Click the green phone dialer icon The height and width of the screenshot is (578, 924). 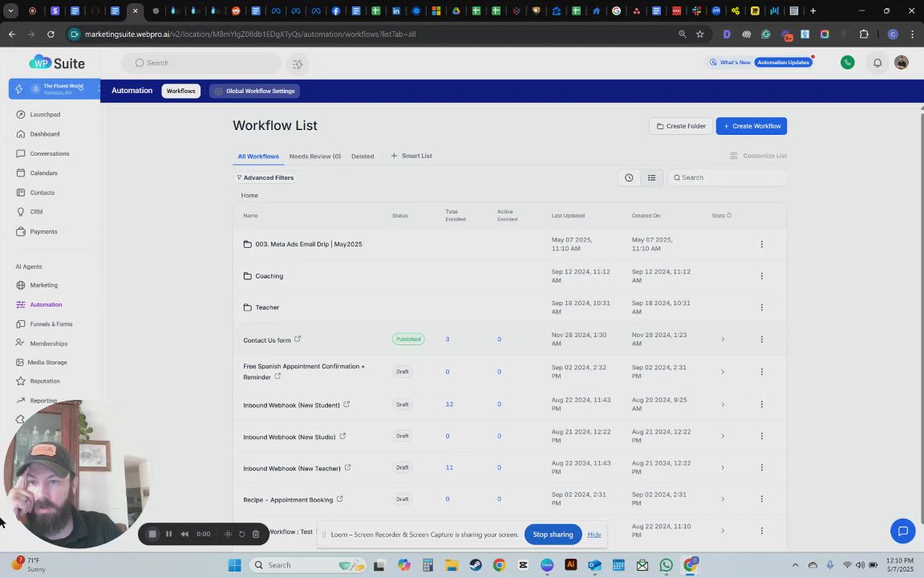coord(847,63)
